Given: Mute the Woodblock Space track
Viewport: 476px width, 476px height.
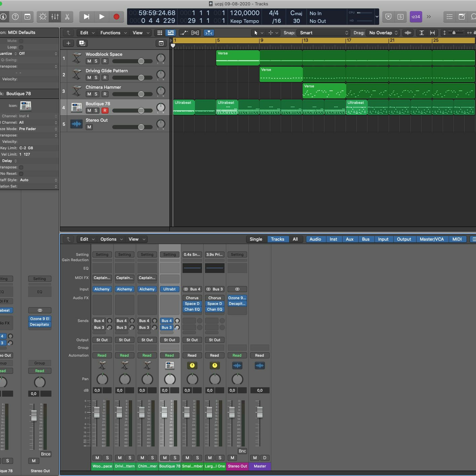Looking at the screenshot, I should [89, 61].
